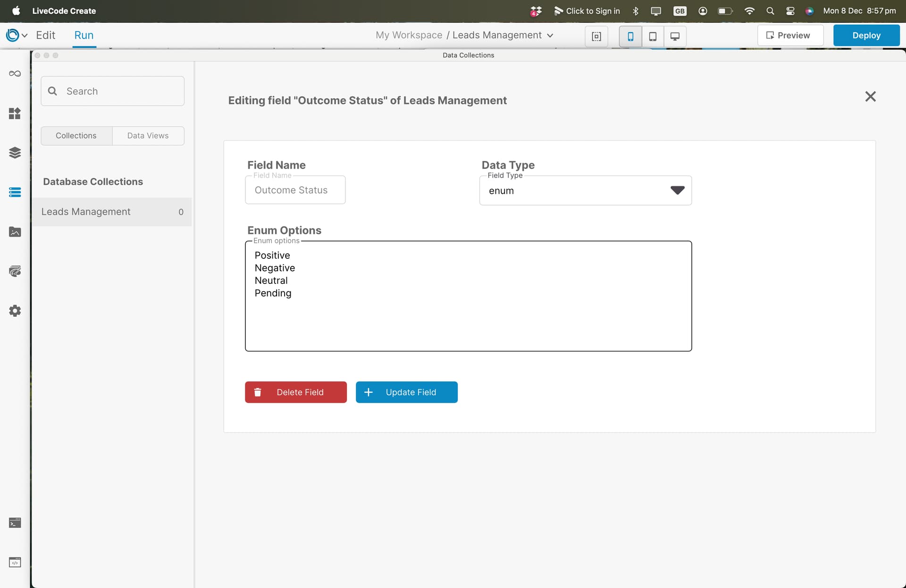Open the terminal console icon
Screen dimensions: 906x588
click(x=15, y=523)
